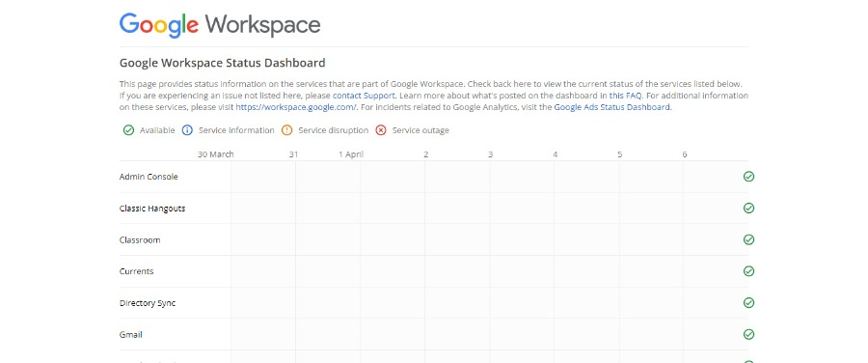Image resolution: width=868 pixels, height=363 pixels.
Task: Click the Admin Console available status icon
Action: (748, 177)
